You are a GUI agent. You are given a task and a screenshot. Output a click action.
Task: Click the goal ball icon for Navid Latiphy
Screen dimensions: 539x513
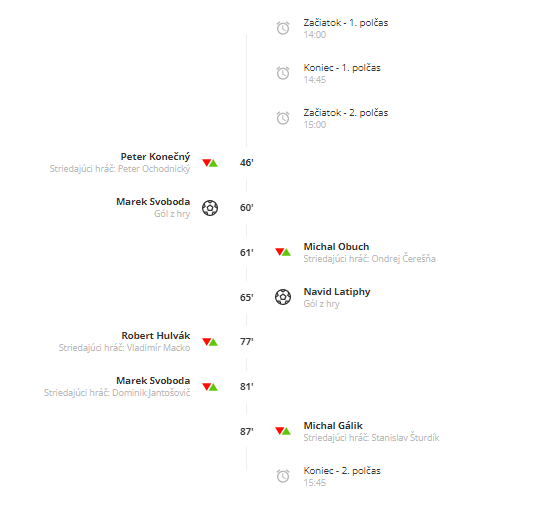pyautogui.click(x=283, y=297)
